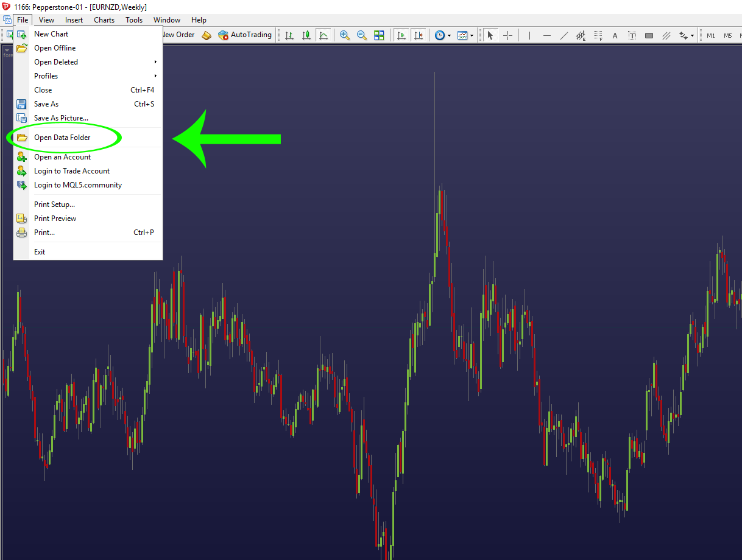Switch to M1 timeframe
The image size is (742, 560).
point(711,35)
